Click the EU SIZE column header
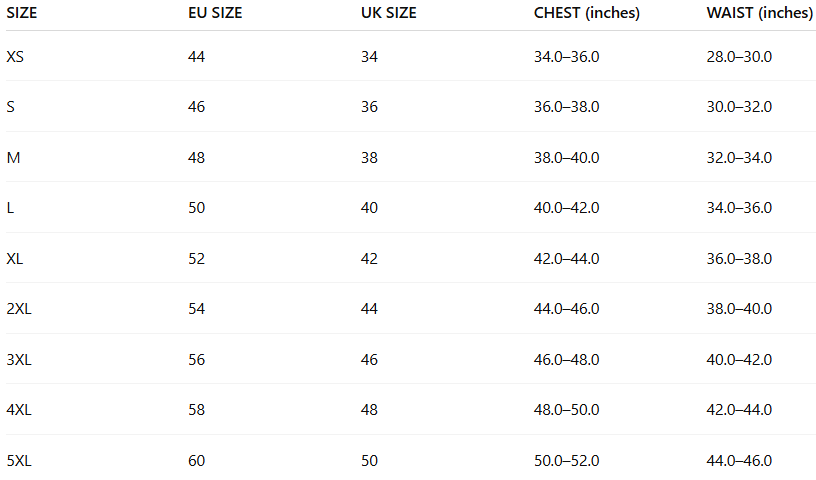This screenshot has width=816, height=480. (215, 13)
